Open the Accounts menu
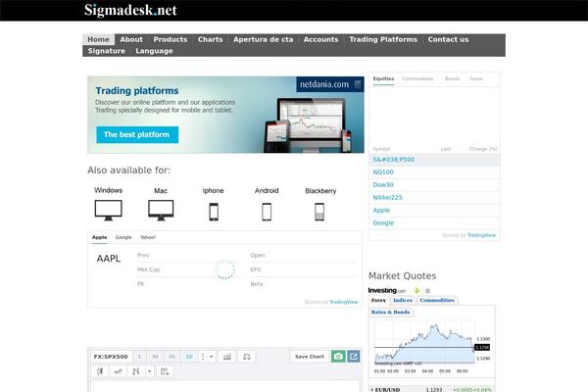The width and height of the screenshot is (588, 392). tap(321, 39)
